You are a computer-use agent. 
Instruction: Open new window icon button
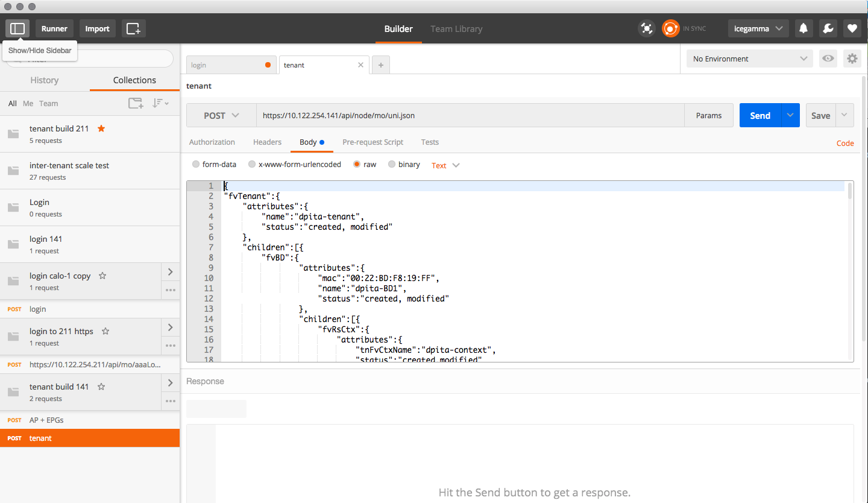[134, 28]
